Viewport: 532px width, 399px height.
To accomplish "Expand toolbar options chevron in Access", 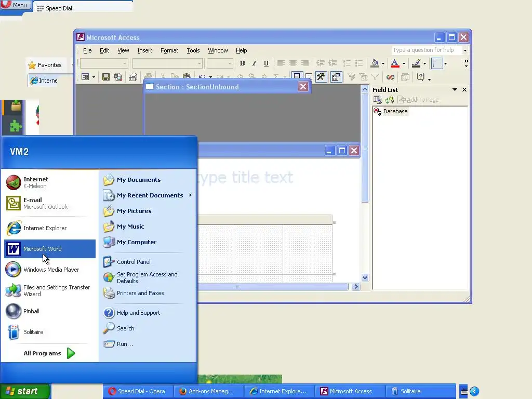I will pyautogui.click(x=466, y=63).
